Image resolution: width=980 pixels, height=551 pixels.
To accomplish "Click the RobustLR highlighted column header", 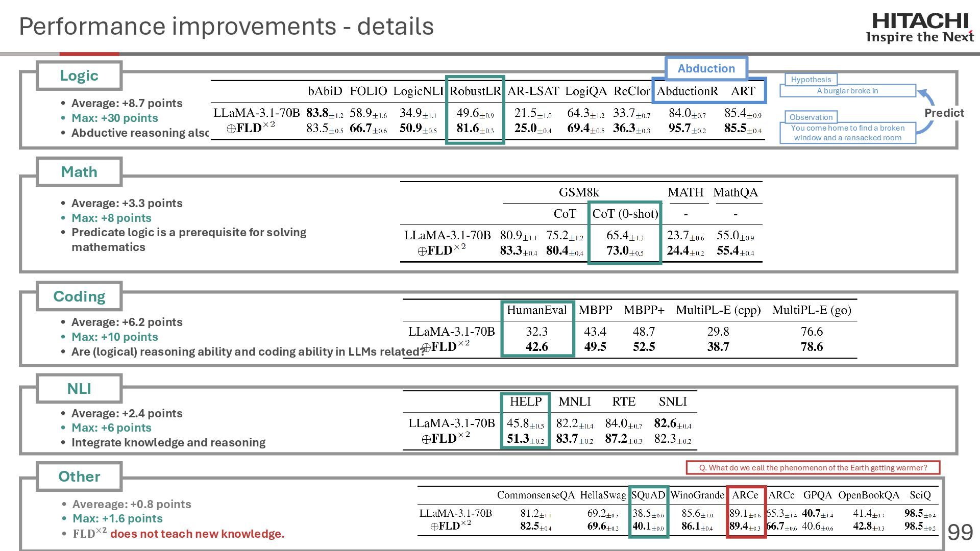I will [475, 91].
